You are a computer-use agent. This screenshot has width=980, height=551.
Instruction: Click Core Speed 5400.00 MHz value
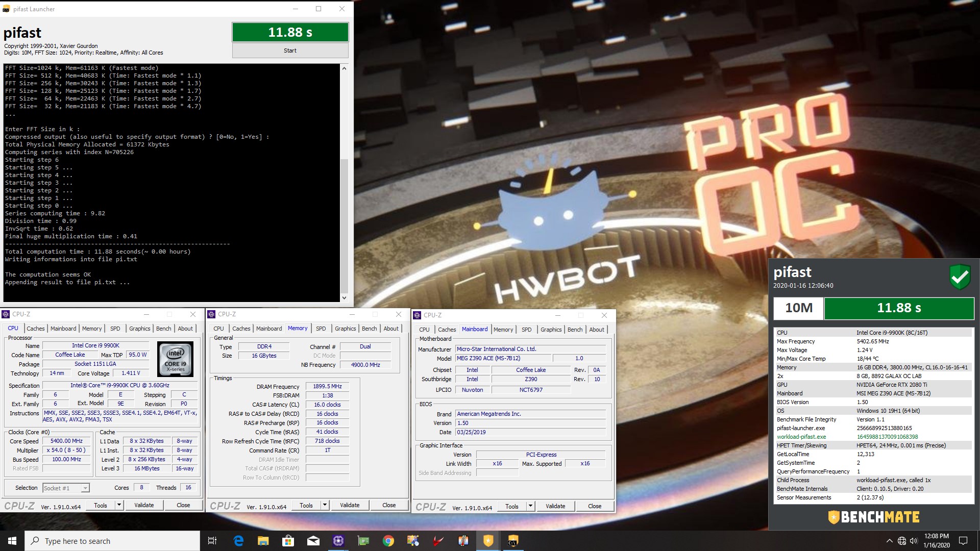[x=66, y=441]
